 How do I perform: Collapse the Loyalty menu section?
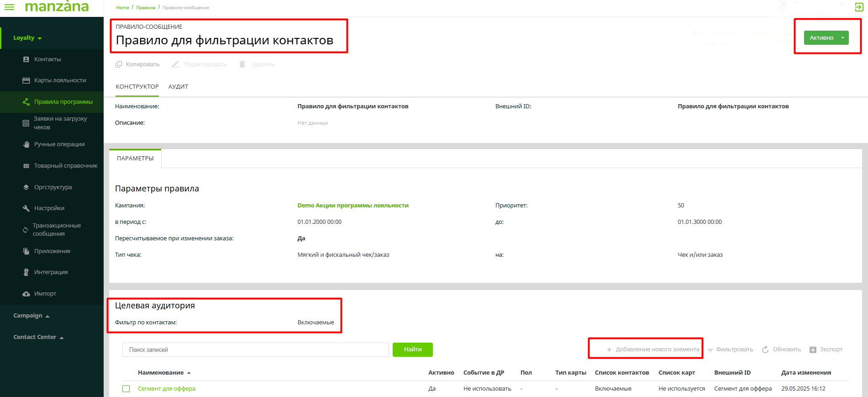click(x=27, y=38)
